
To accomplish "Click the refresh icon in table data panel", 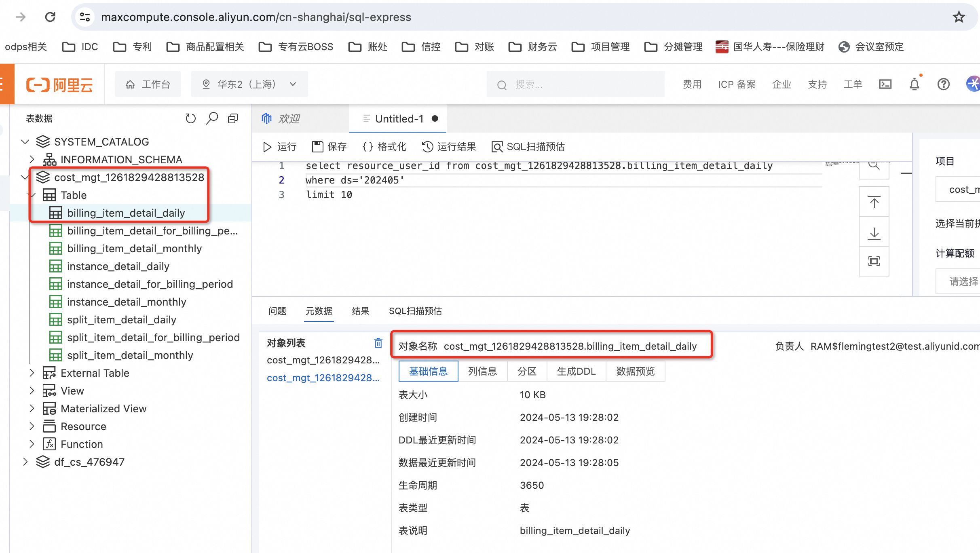I will pyautogui.click(x=190, y=118).
